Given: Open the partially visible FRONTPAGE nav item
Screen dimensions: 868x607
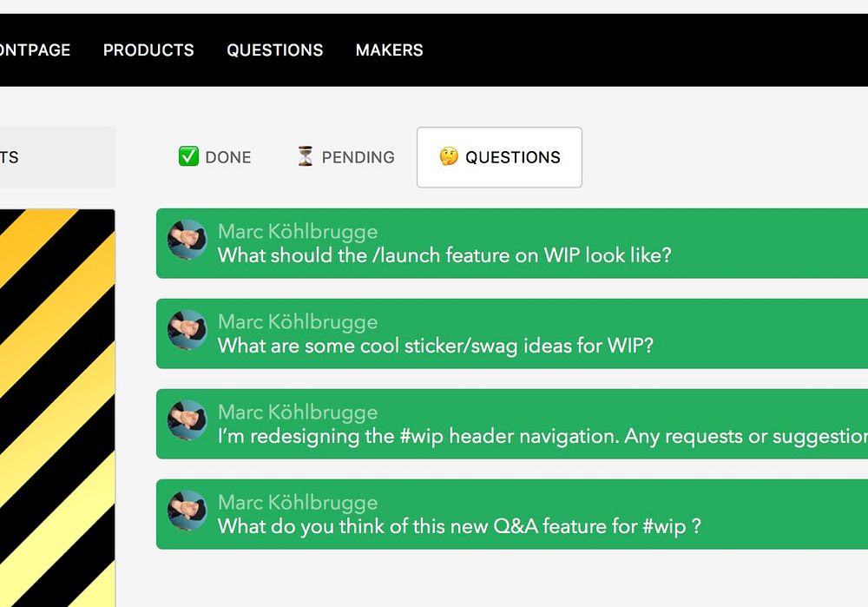Looking at the screenshot, I should point(35,50).
